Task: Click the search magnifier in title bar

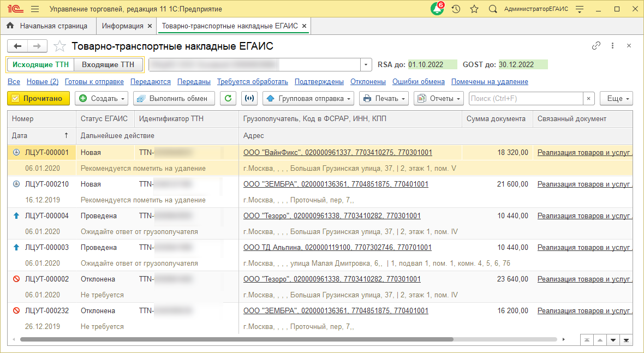Action: pos(492,9)
